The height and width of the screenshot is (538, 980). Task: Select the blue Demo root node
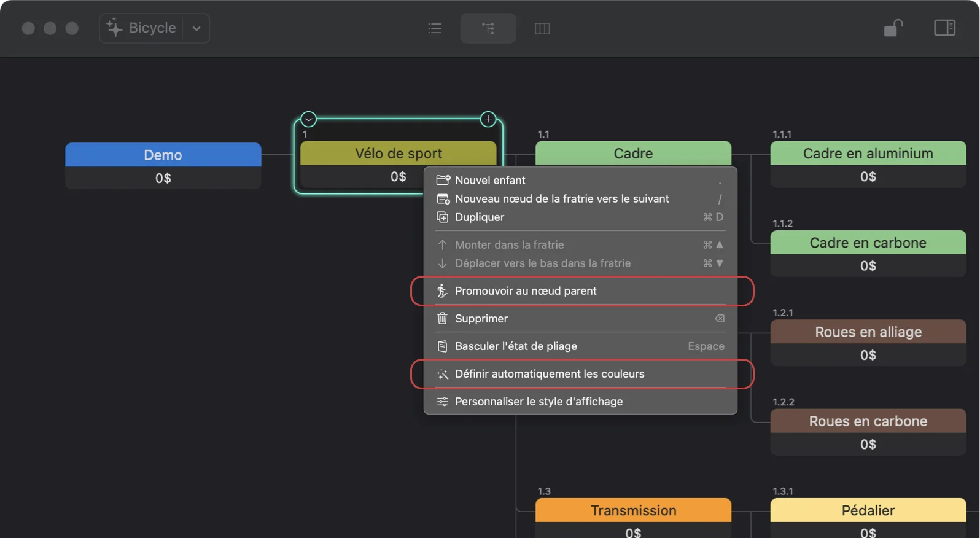click(163, 155)
